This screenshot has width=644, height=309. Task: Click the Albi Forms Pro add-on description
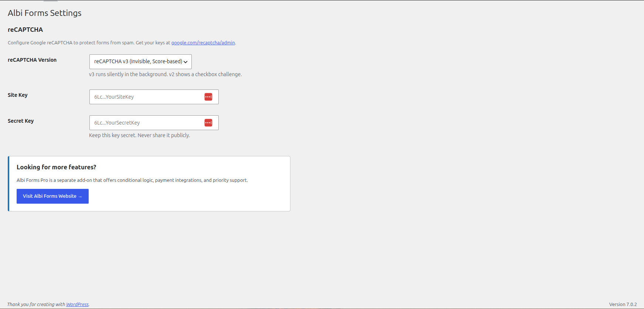click(x=132, y=180)
